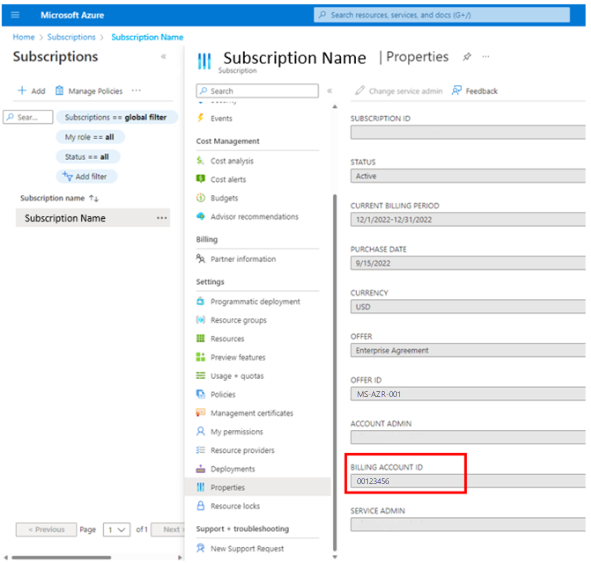The height and width of the screenshot is (563, 591).
Task: Go to the Next page
Action: pyautogui.click(x=168, y=529)
